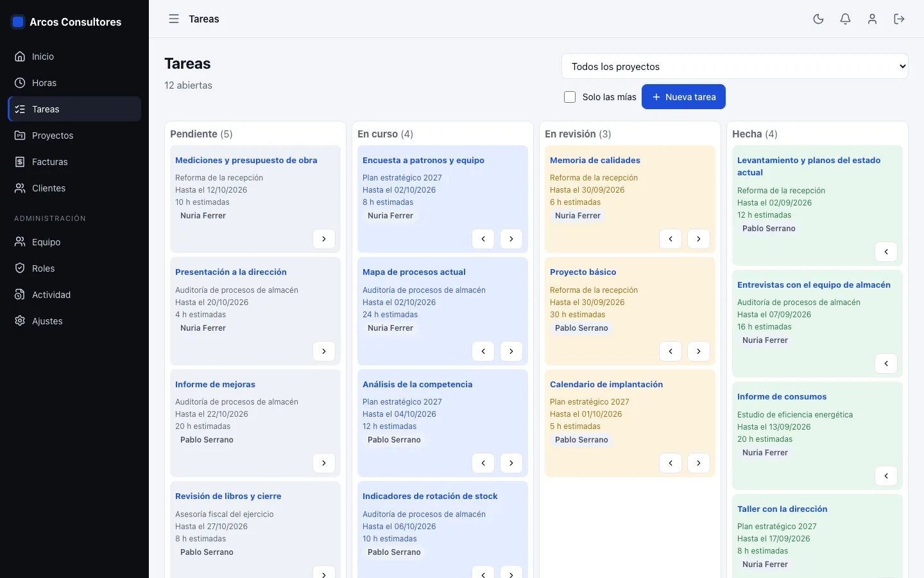The image size is (924, 578).
Task: Click the Arcos Consultores logo
Action: [x=18, y=22]
